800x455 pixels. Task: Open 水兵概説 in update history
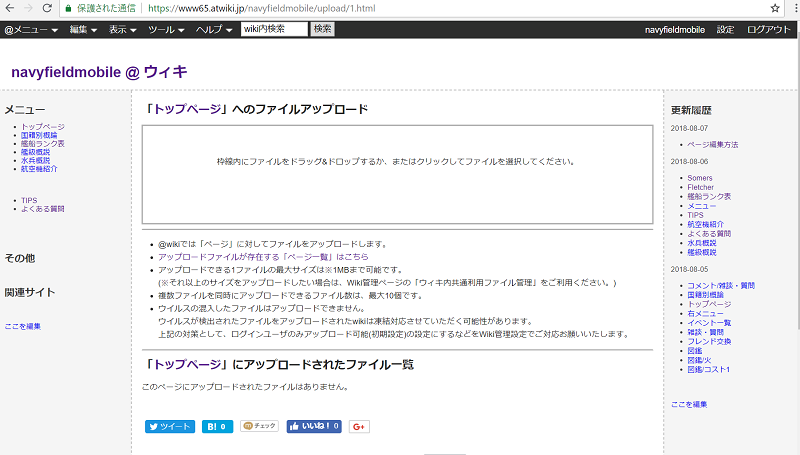(702, 243)
